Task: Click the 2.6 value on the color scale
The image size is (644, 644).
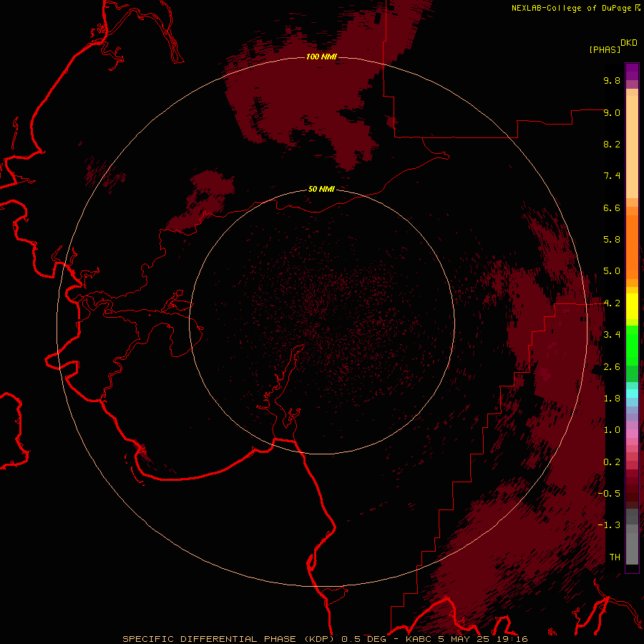Action: pos(612,367)
